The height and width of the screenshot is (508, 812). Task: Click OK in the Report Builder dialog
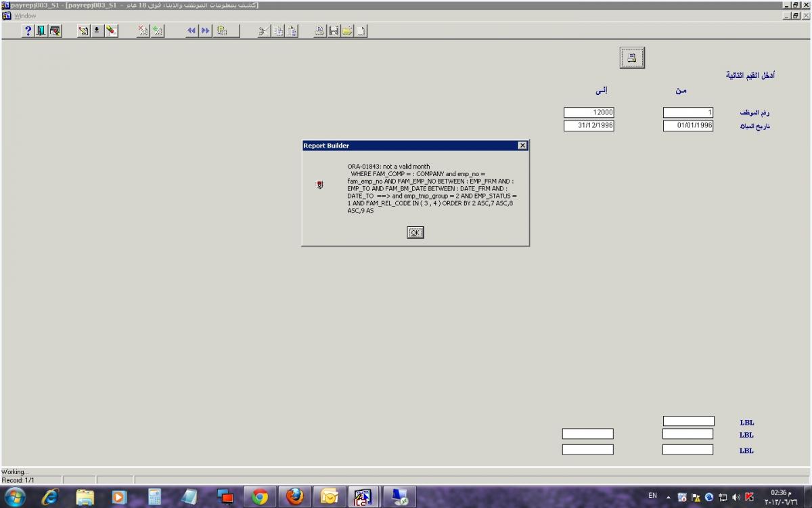pyautogui.click(x=415, y=232)
